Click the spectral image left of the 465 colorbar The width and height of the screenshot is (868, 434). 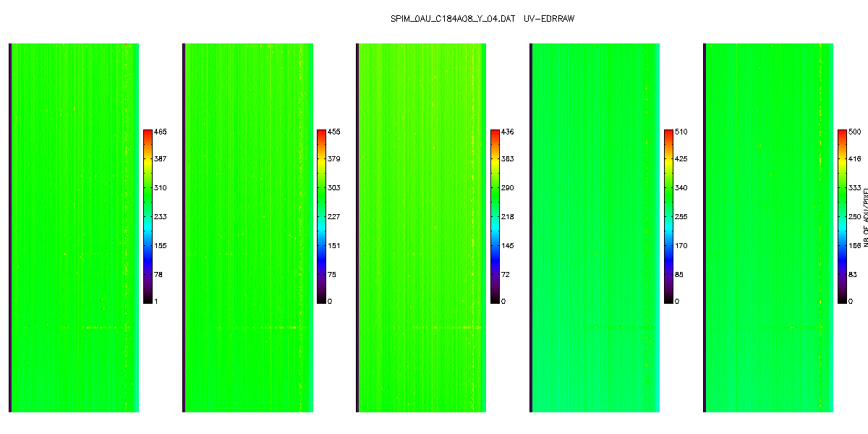coord(74,228)
